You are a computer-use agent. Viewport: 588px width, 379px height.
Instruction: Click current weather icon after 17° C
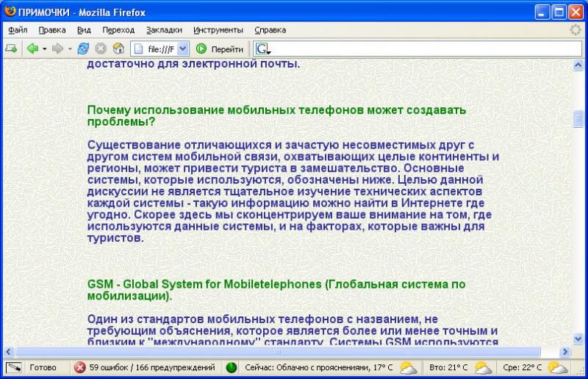click(408, 367)
